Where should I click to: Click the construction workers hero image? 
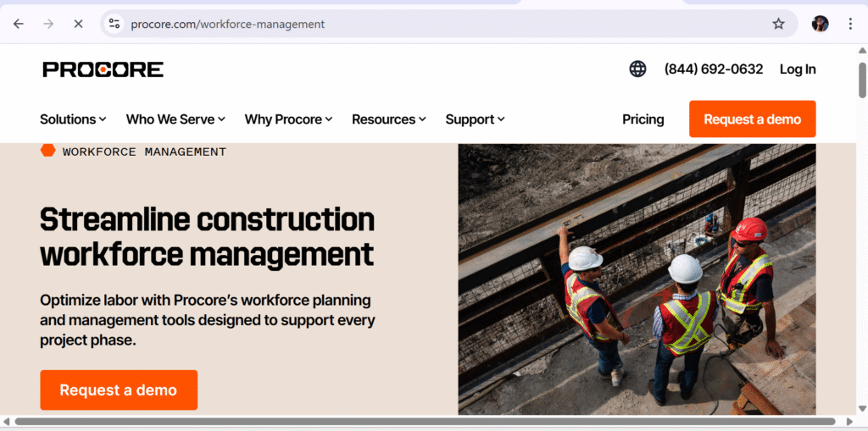637,279
